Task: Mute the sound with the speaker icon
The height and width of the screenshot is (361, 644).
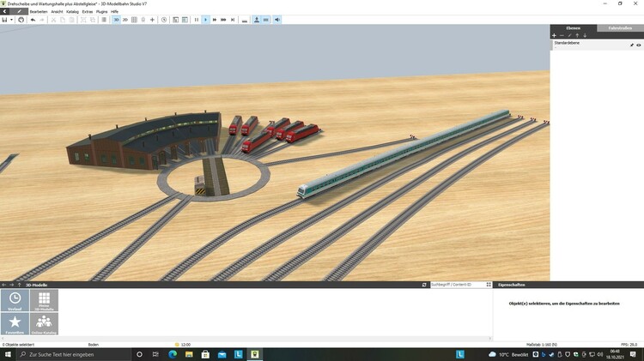Action: 277,20
